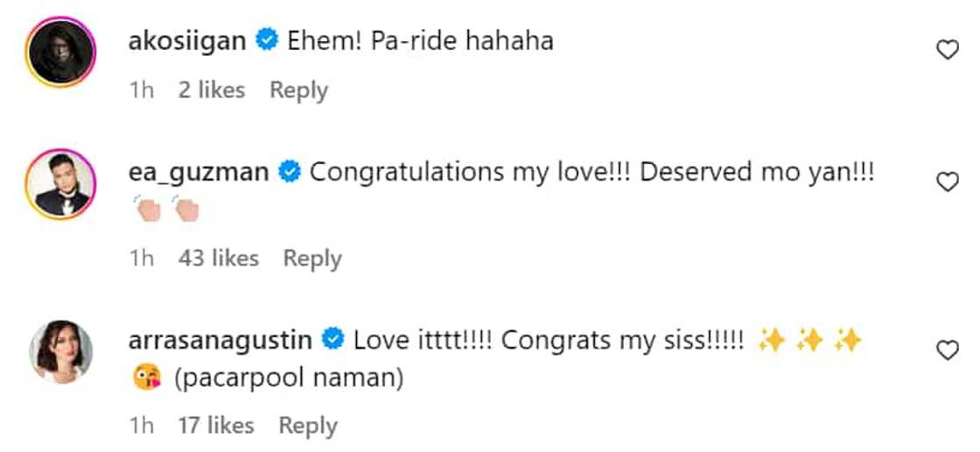This screenshot has height=452, width=980.
Task: View the 17 likes on arrasanagustin's comment
Action: pyautogui.click(x=216, y=426)
